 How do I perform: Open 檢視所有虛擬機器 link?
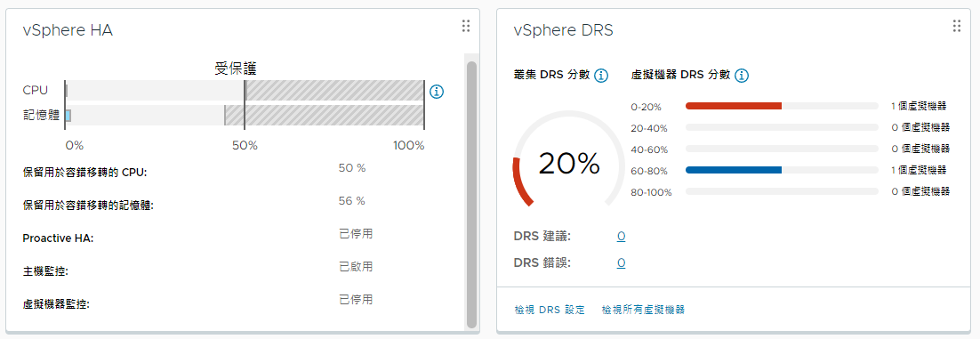point(643,310)
